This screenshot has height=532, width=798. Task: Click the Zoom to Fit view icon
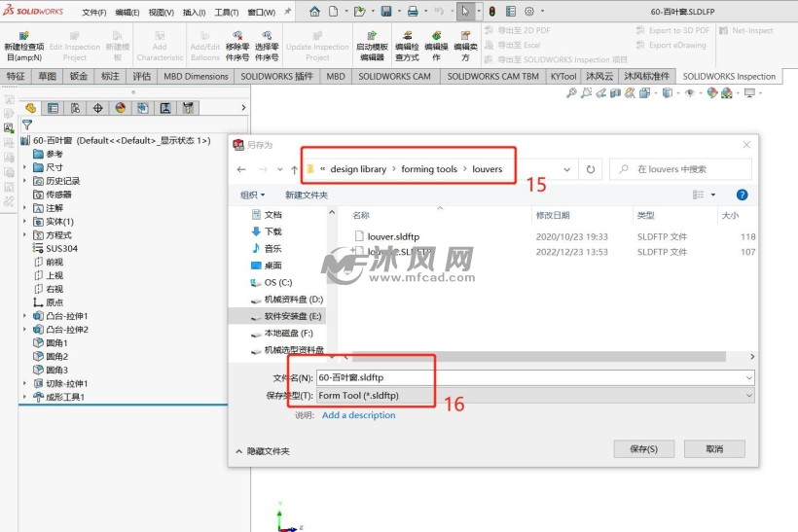click(x=571, y=93)
